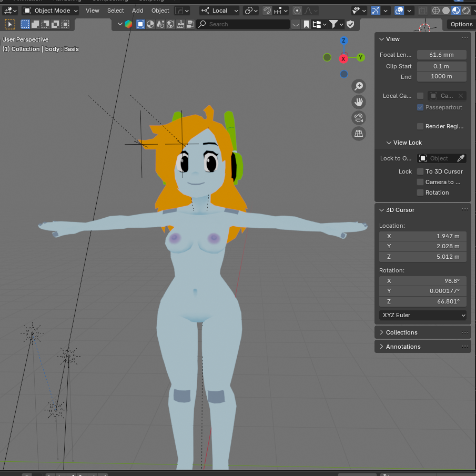This screenshot has width=476, height=476.
Task: Click the Options button
Action: 461,24
